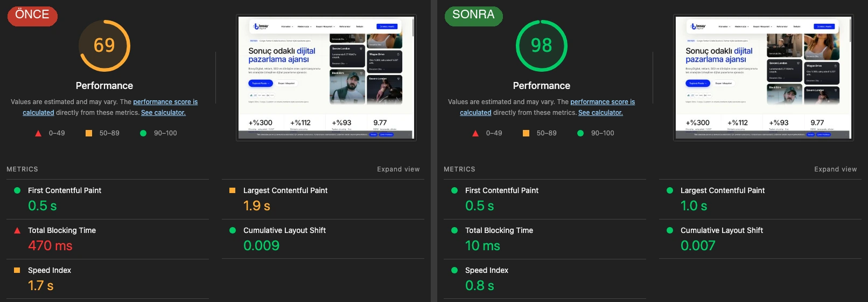868x302 pixels.
Task: Open the page screenshot thumbnail in ÖNCE report
Action: (x=326, y=78)
